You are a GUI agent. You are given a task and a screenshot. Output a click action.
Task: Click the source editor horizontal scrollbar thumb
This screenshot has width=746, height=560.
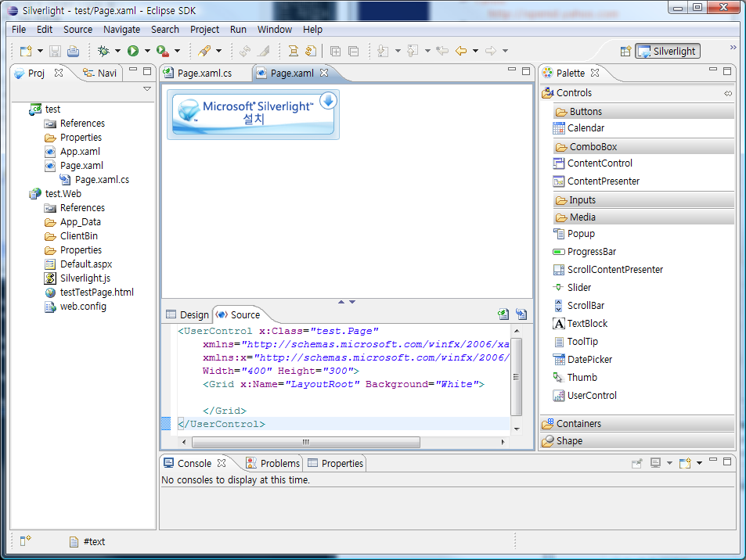click(306, 442)
